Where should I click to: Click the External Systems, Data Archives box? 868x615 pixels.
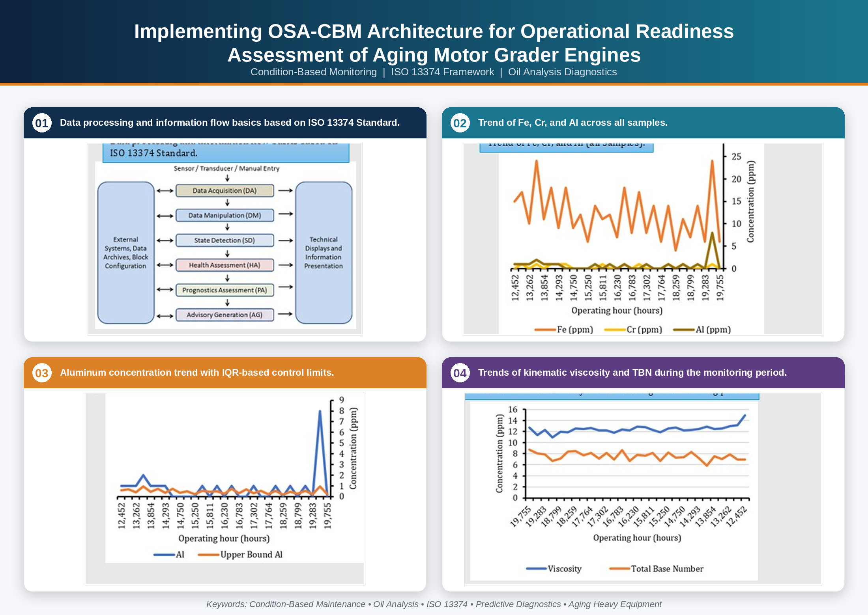[126, 253]
